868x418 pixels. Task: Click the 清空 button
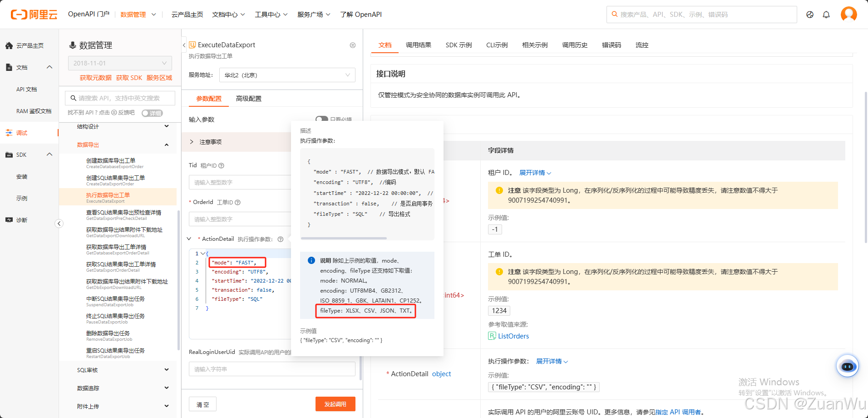202,404
